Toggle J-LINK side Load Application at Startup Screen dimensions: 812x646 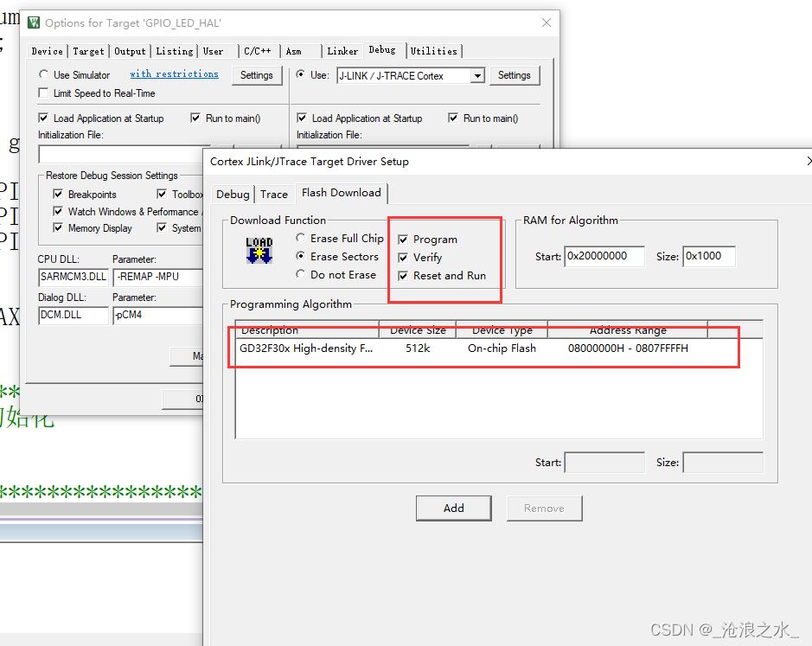(302, 118)
